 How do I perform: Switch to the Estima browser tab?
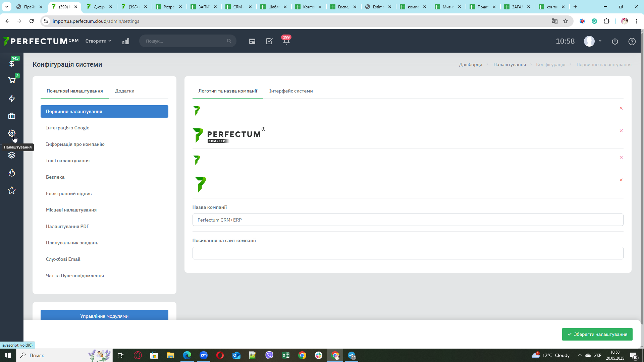(x=378, y=7)
